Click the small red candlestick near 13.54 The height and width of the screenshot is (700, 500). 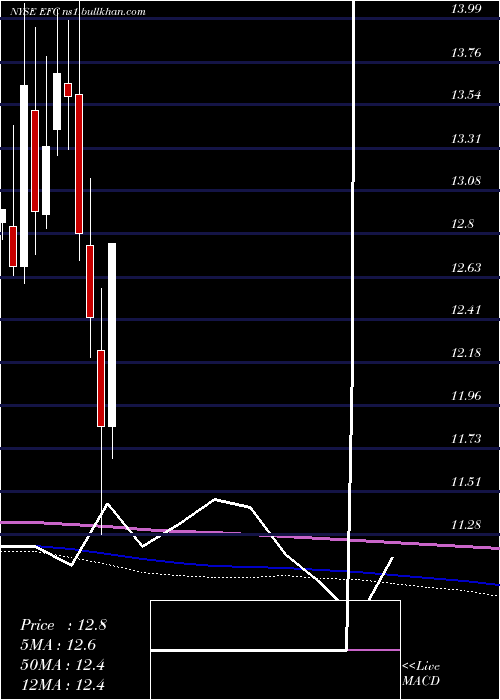point(68,90)
